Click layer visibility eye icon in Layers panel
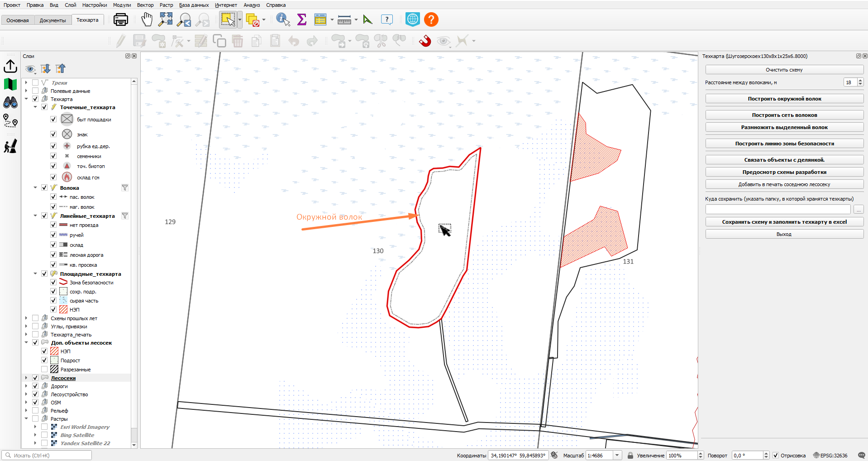 click(30, 69)
